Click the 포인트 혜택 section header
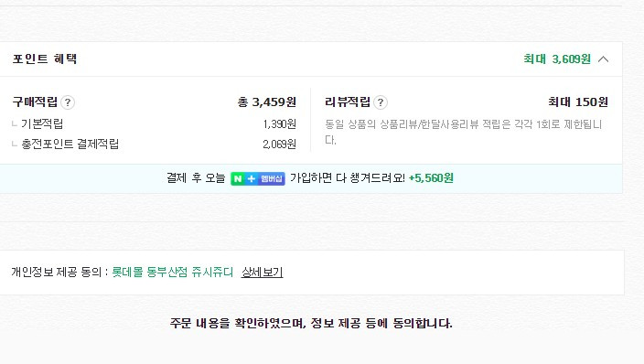Viewport: 644px width, 364px height. tap(45, 59)
